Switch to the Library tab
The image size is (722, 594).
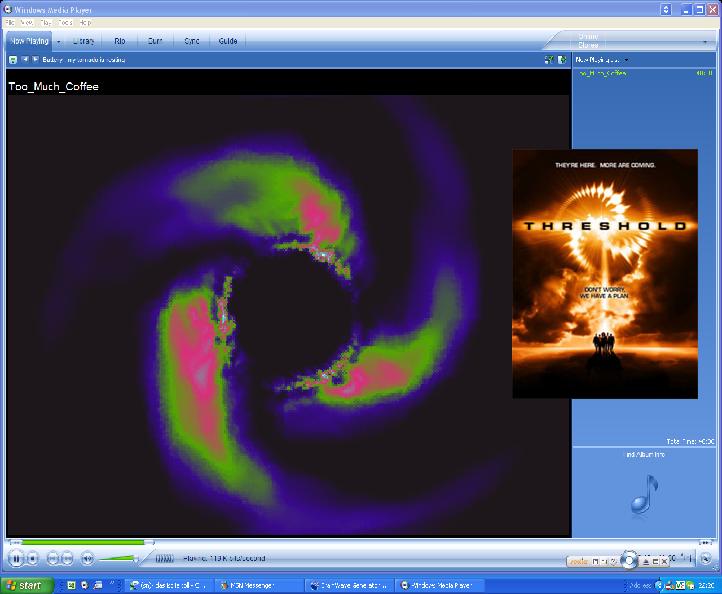(x=83, y=41)
